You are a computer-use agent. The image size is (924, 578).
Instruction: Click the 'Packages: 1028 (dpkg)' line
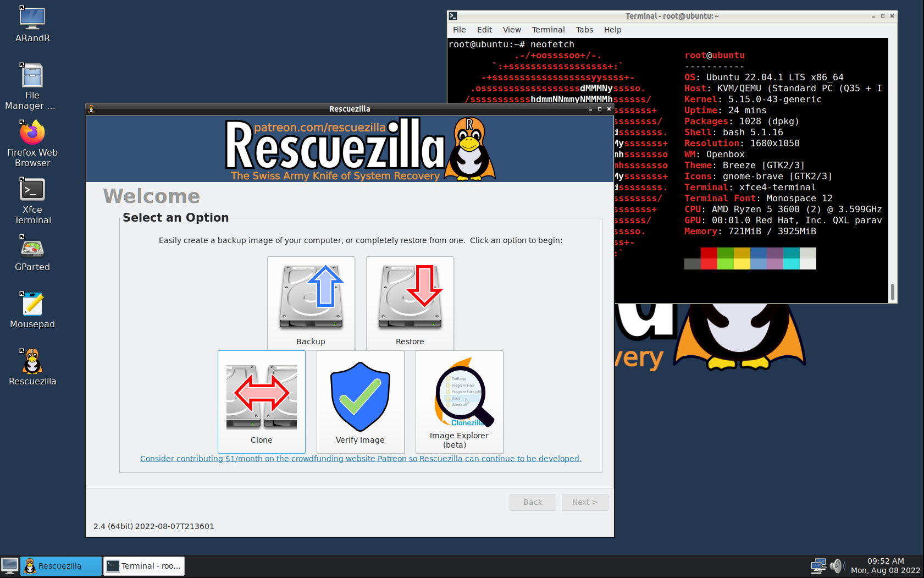742,122
